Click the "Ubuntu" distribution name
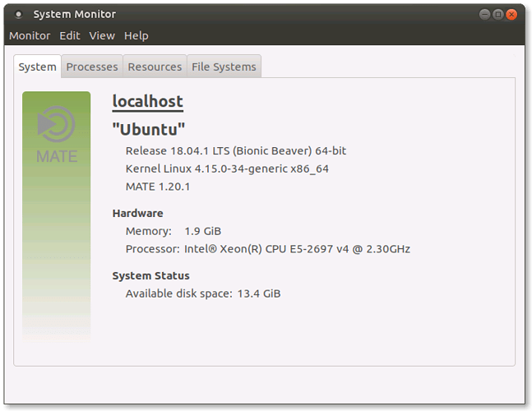Viewport: 532px width, 411px height. tap(149, 129)
